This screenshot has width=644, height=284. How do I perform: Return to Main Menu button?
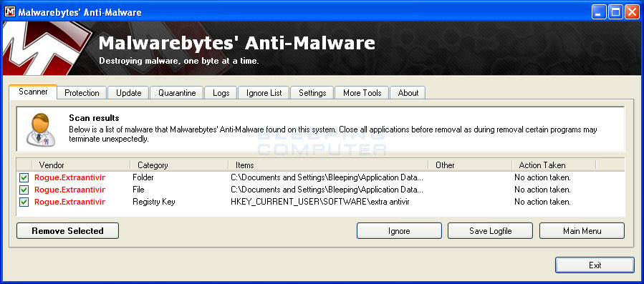582,230
